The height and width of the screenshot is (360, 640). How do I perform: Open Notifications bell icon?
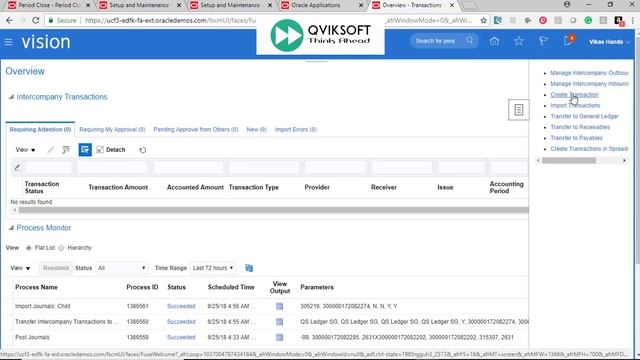tap(568, 41)
